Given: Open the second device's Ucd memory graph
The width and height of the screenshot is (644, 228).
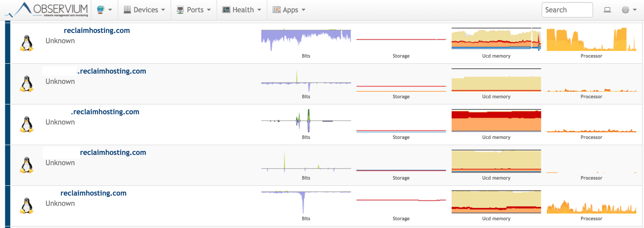Looking at the screenshot, I should click(496, 80).
